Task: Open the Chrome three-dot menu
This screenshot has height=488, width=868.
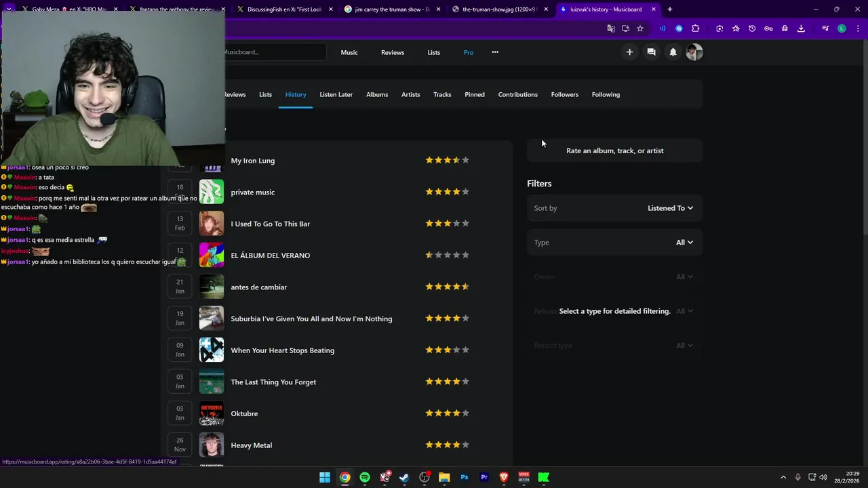Action: [856, 28]
